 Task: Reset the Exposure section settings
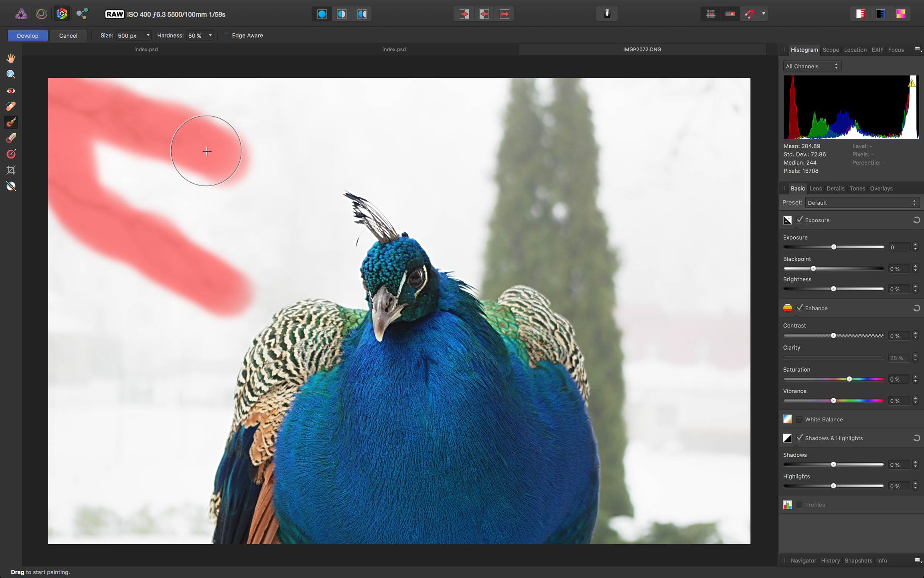(916, 220)
